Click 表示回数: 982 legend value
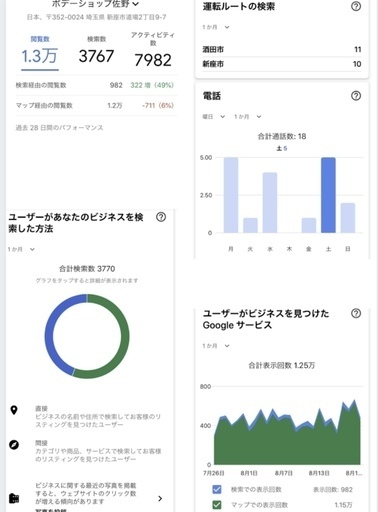 pyautogui.click(x=333, y=490)
